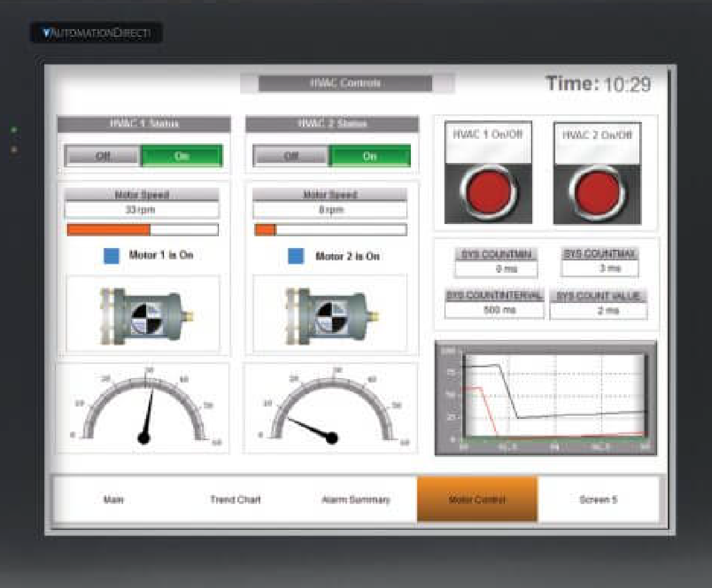Click the Motor 1 speed orange bar
This screenshot has height=588, width=712.
click(x=109, y=230)
